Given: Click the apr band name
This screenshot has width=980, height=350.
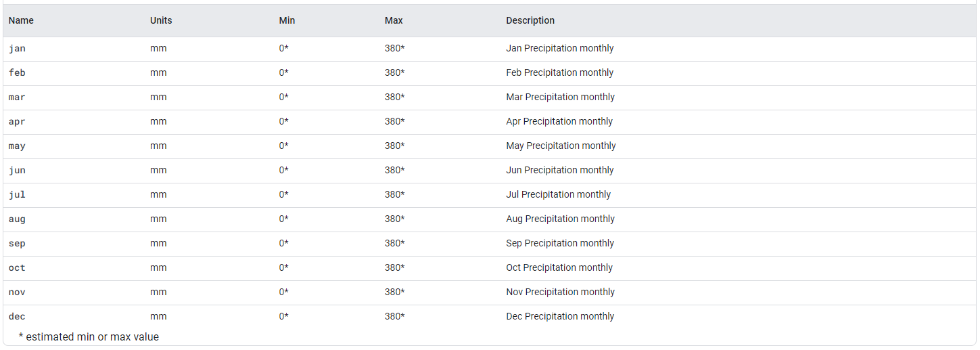Looking at the screenshot, I should point(17,122).
